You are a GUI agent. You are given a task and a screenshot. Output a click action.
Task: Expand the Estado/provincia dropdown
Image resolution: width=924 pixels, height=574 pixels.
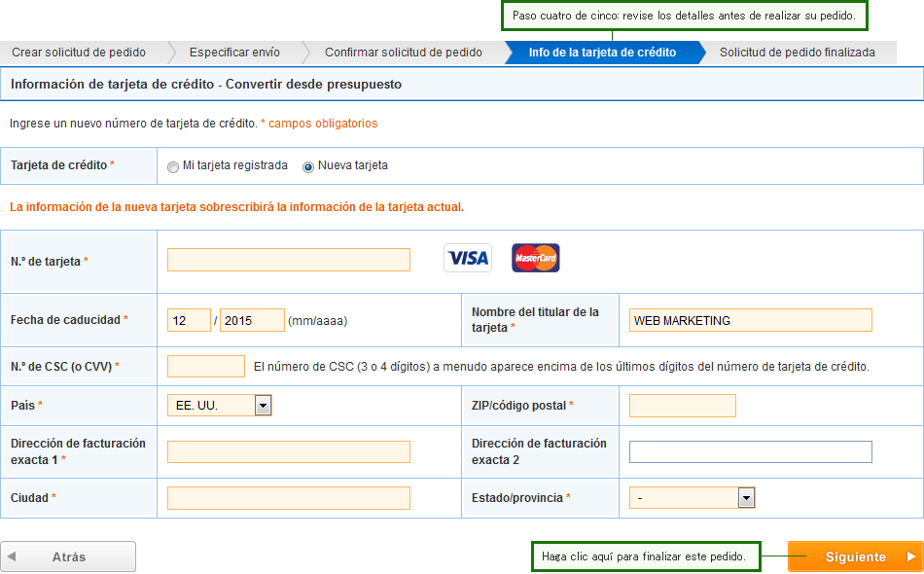point(692,497)
